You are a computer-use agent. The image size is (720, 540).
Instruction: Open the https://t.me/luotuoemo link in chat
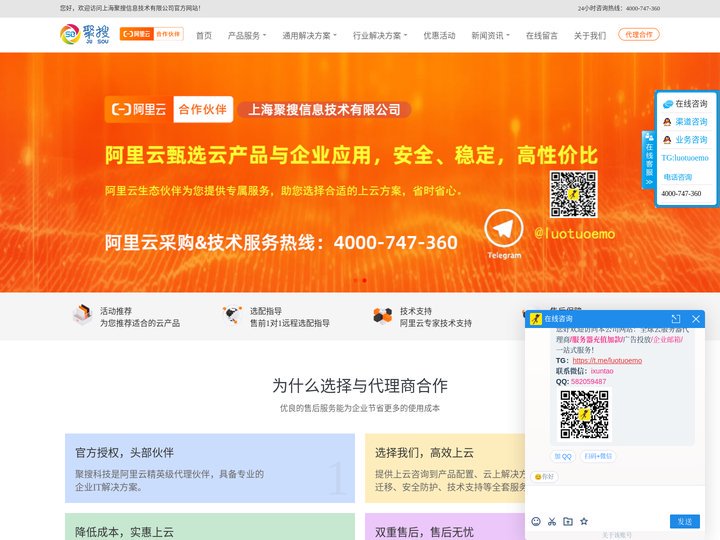(607, 360)
